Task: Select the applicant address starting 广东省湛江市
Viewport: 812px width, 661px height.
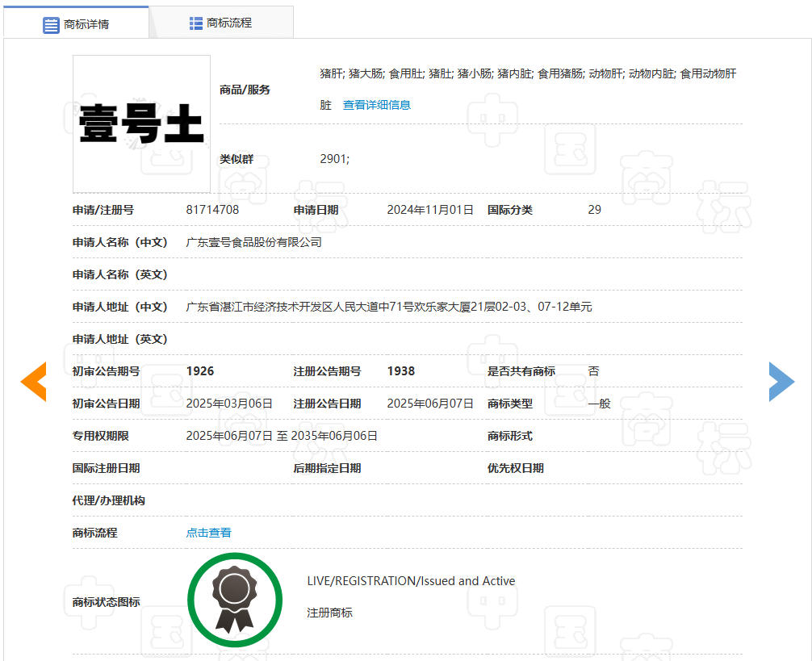Action: click(x=389, y=307)
